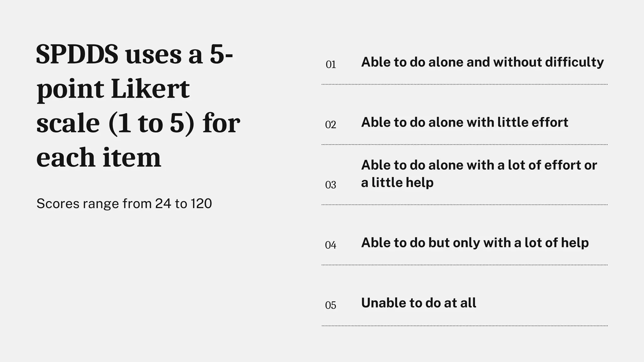Click the number label 01
Image resolution: width=644 pixels, height=362 pixels.
[x=331, y=64]
